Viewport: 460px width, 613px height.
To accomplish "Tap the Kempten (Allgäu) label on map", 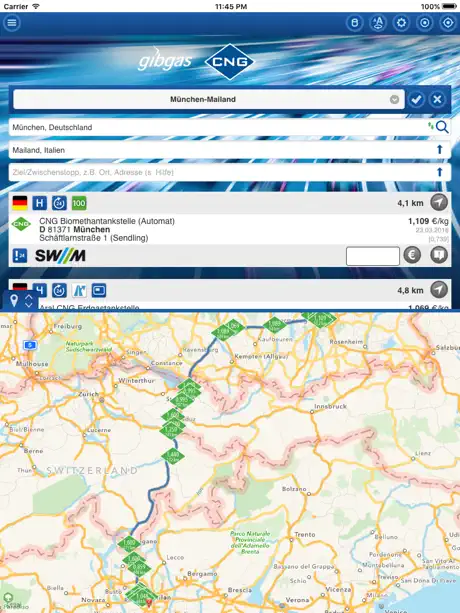I will click(x=261, y=356).
